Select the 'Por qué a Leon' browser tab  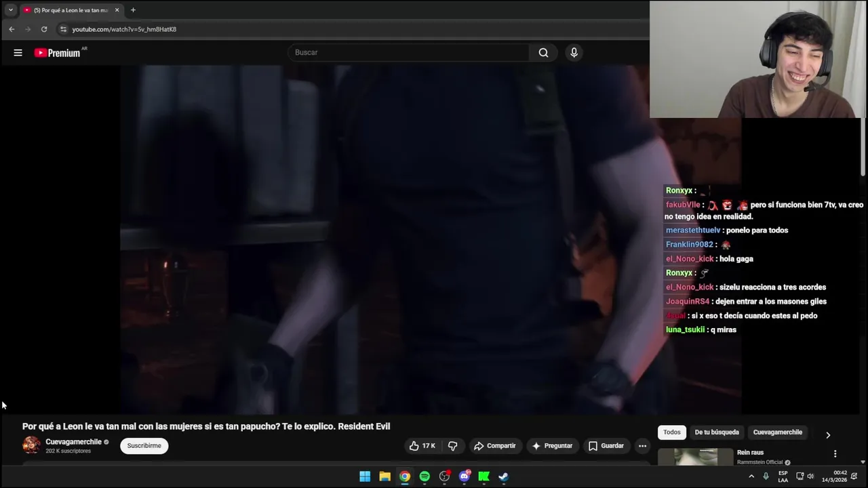(x=71, y=10)
